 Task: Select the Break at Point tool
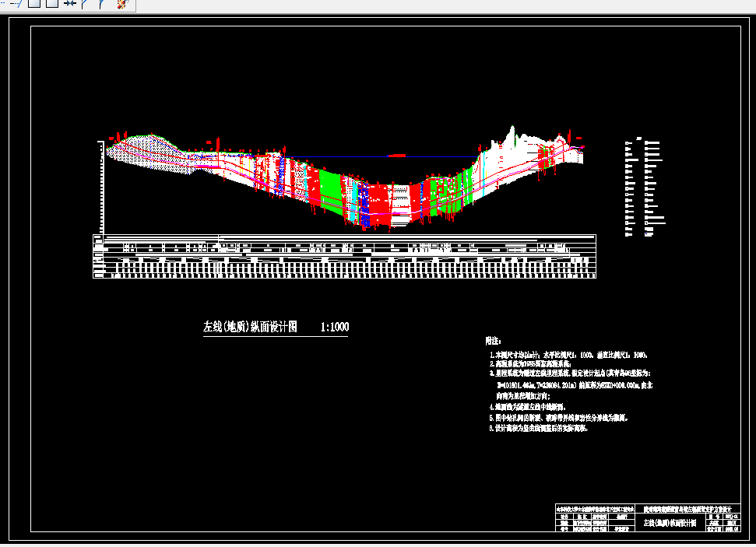coord(33,3)
